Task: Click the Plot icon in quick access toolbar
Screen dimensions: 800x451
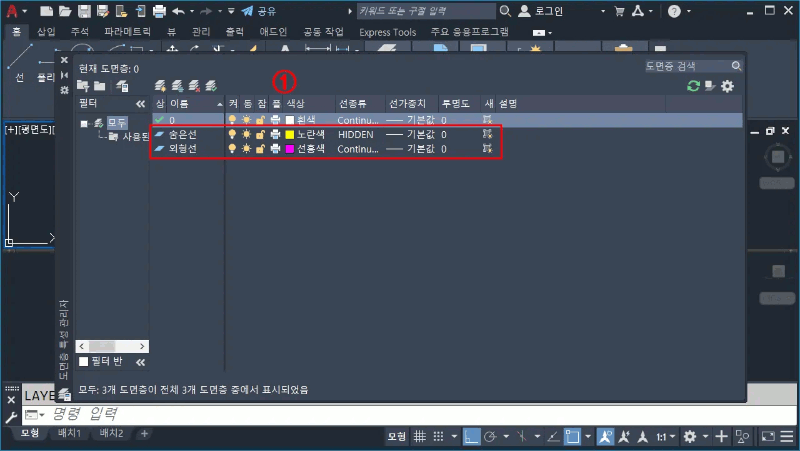Action: click(158, 11)
